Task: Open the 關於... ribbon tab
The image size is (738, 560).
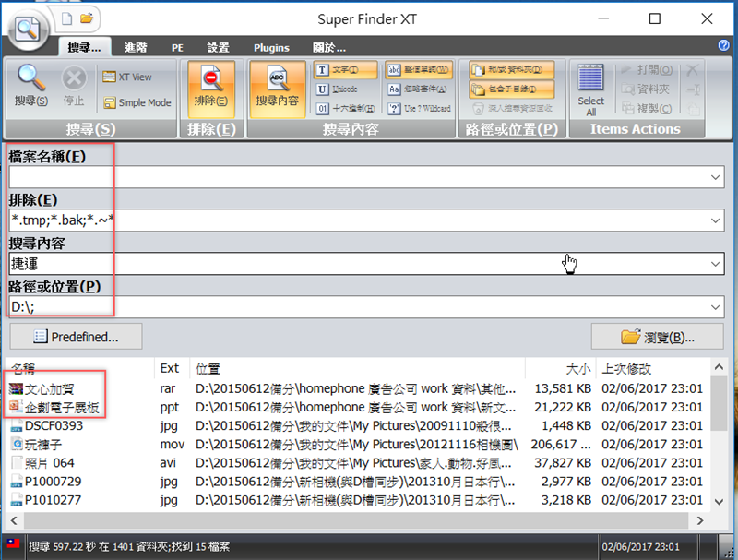Action: point(329,48)
